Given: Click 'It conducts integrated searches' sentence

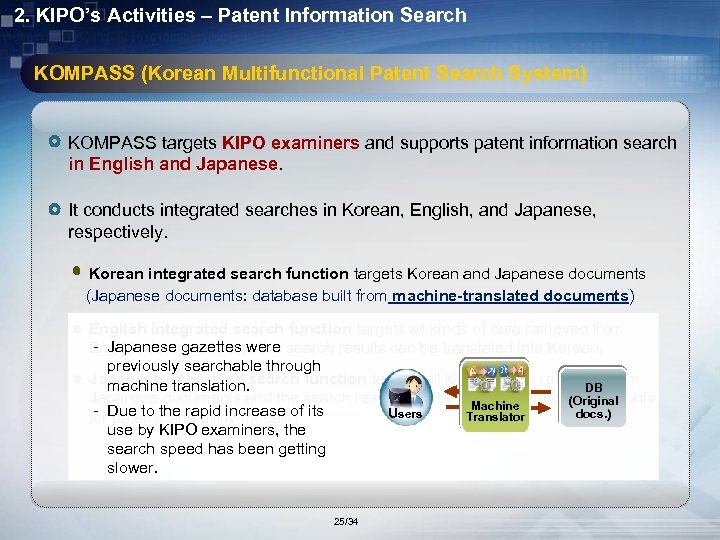Looking at the screenshot, I should pyautogui.click(x=332, y=221).
